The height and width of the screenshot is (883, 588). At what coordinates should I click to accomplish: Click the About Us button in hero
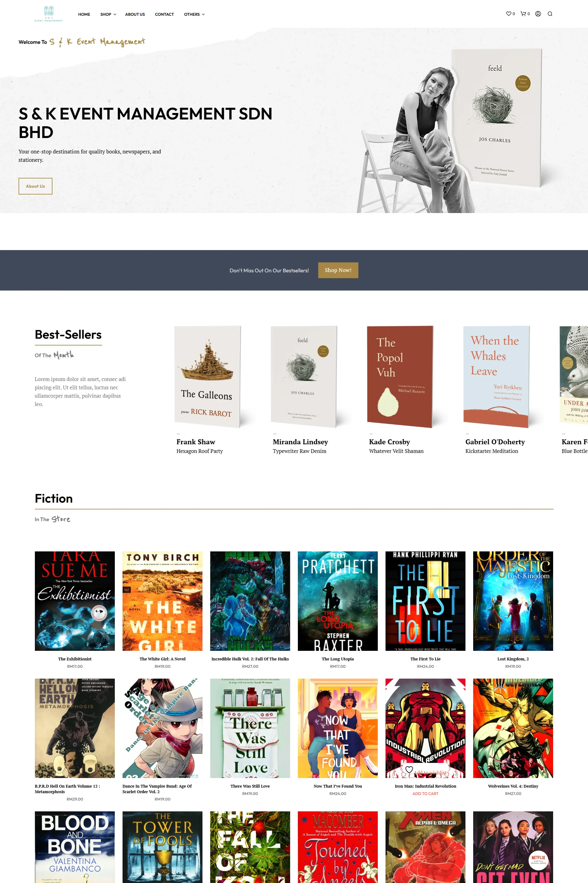pos(35,186)
